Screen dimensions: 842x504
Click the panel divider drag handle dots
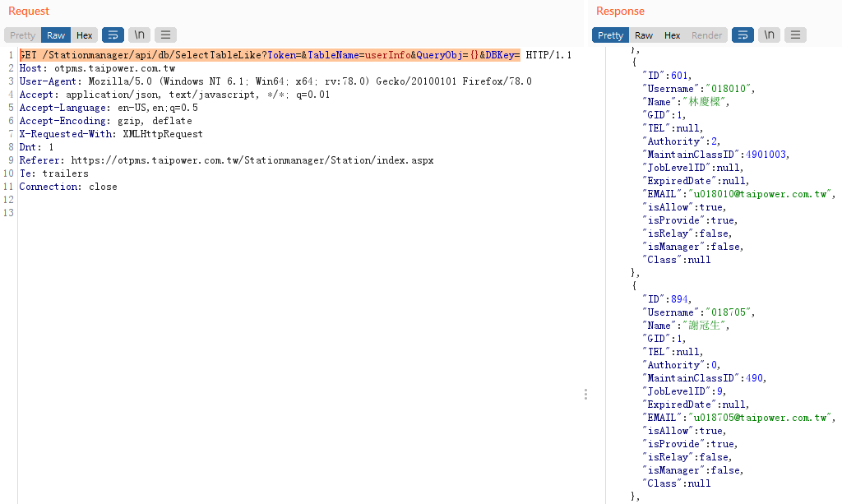coord(585,395)
